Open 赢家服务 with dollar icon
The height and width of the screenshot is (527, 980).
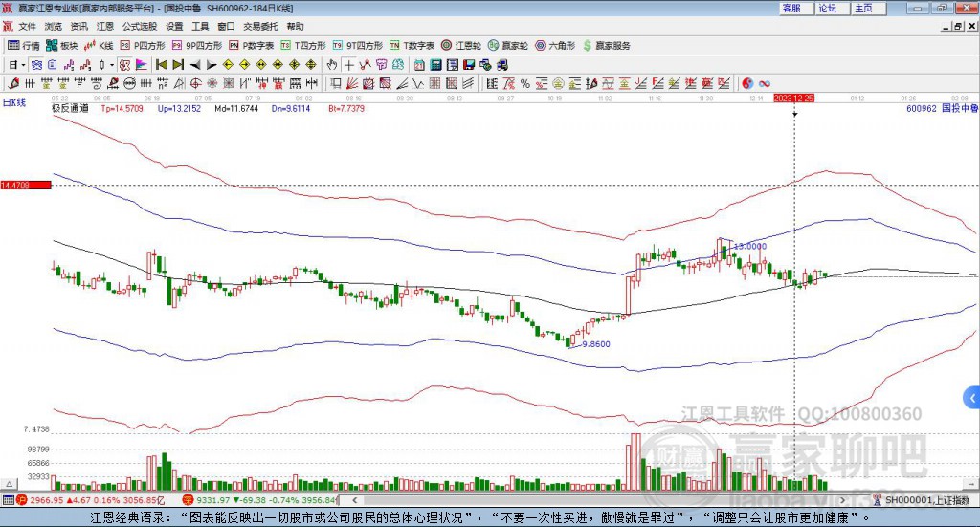click(606, 46)
